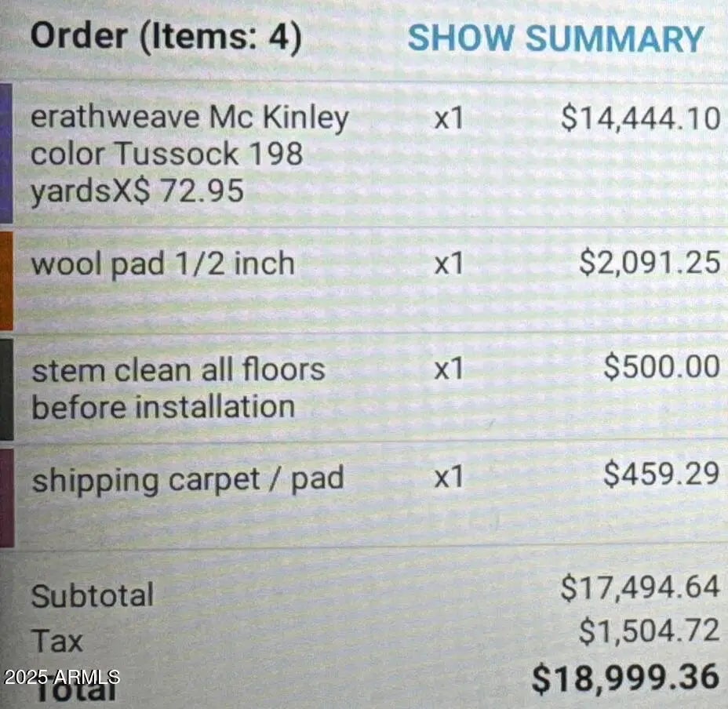
Task: Click the $2,091.25 wool pad price
Action: click(649, 264)
